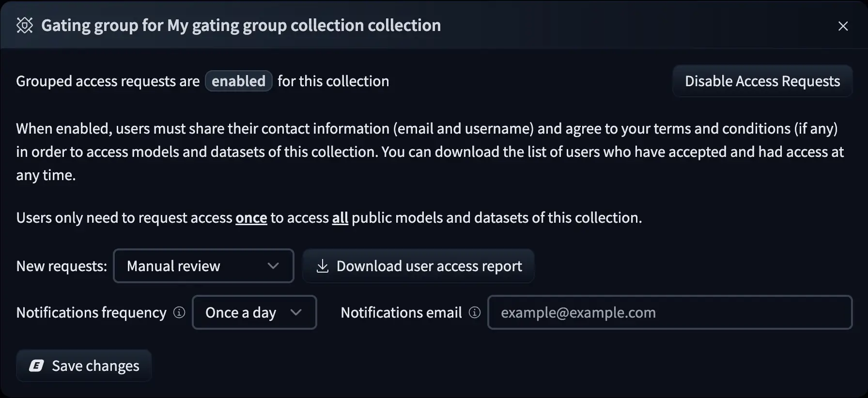The width and height of the screenshot is (868, 398).
Task: Expand the chevron next to Manual review
Action: (x=273, y=265)
